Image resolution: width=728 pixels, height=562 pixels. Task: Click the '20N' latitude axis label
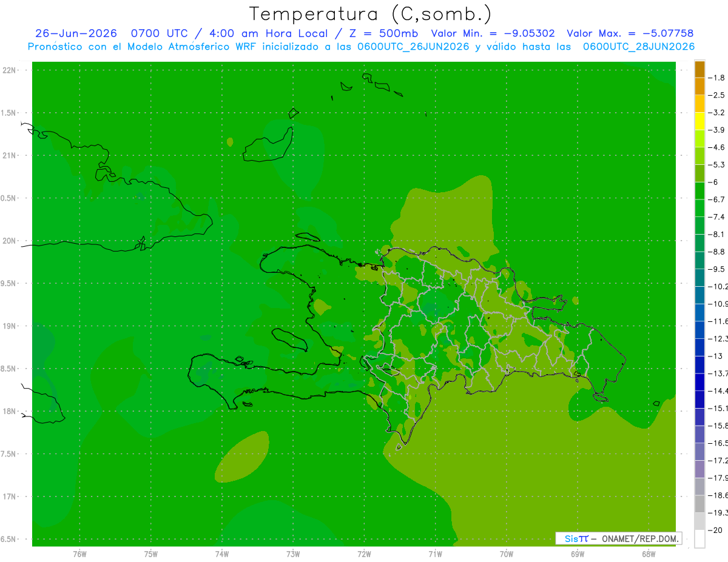click(x=8, y=241)
